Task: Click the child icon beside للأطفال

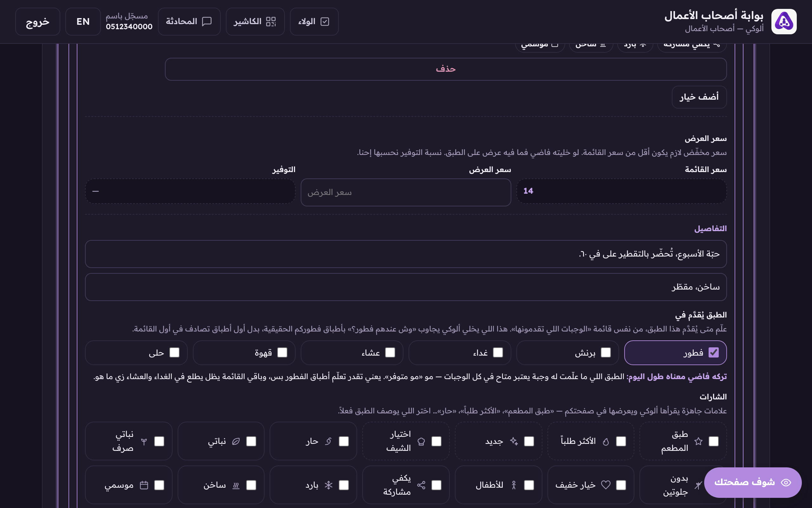Action: (x=514, y=485)
